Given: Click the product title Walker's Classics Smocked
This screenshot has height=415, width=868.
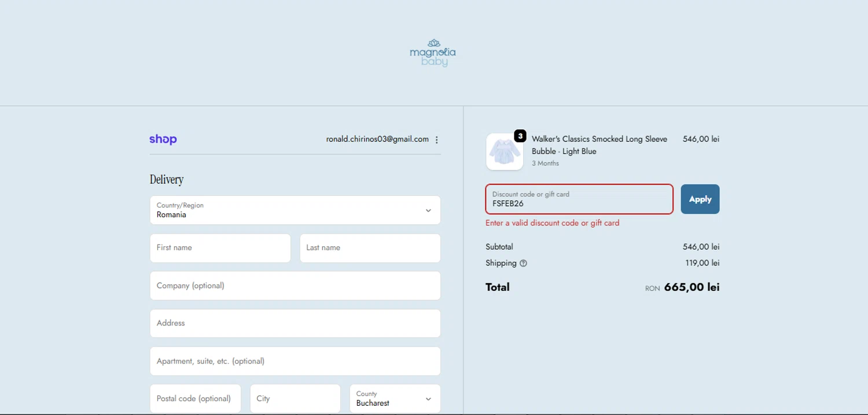Looking at the screenshot, I should [x=599, y=145].
